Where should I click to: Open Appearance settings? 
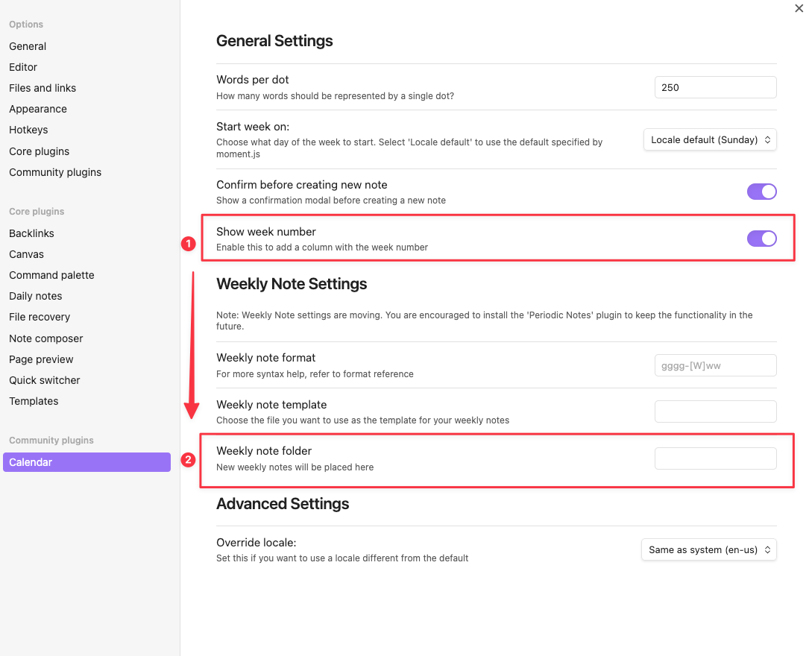click(x=38, y=109)
